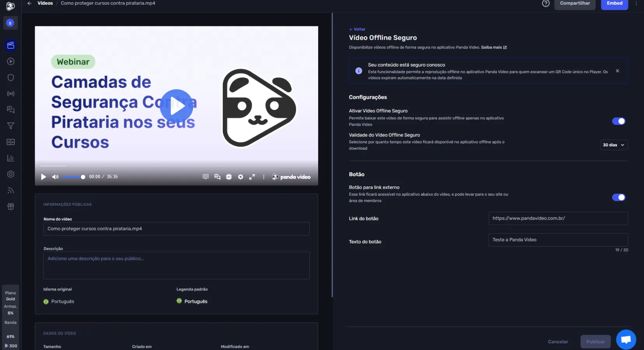Click the panda video player logo
This screenshot has height=350, width=644.
pos(291,177)
